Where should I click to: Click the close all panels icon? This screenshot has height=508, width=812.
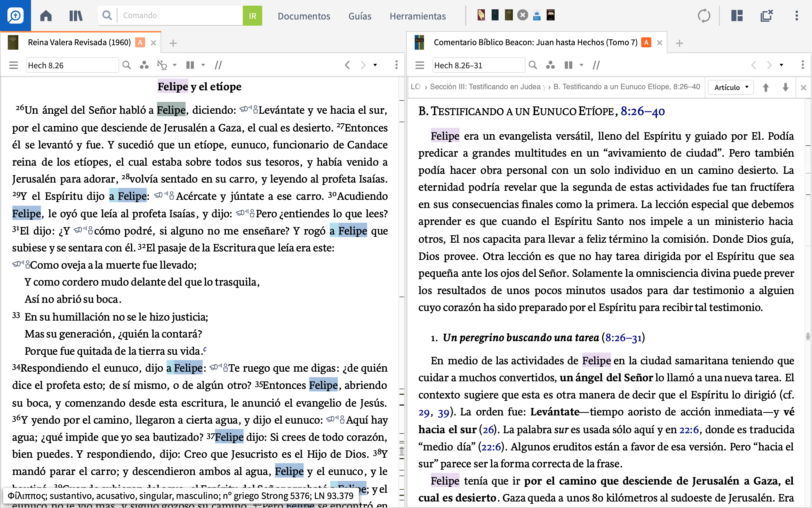tap(767, 16)
